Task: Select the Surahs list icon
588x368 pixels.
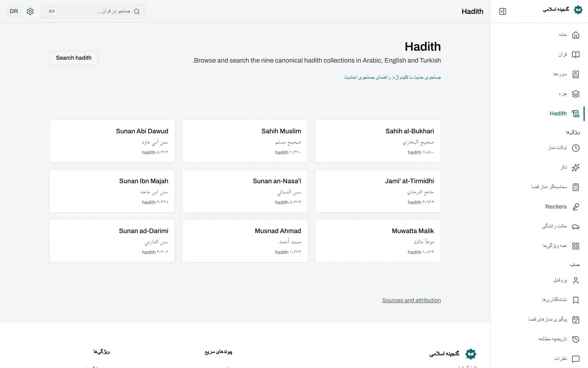Action: click(x=576, y=74)
